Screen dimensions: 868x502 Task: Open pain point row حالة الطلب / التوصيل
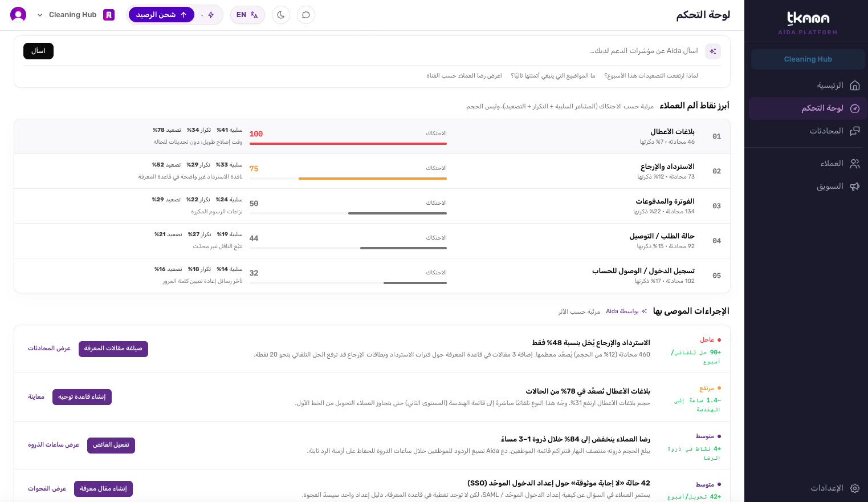(372, 241)
